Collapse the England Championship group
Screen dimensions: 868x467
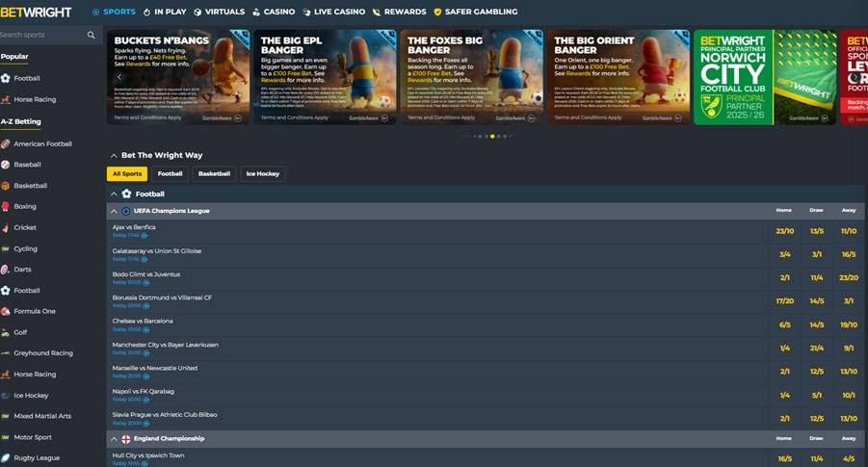click(114, 439)
